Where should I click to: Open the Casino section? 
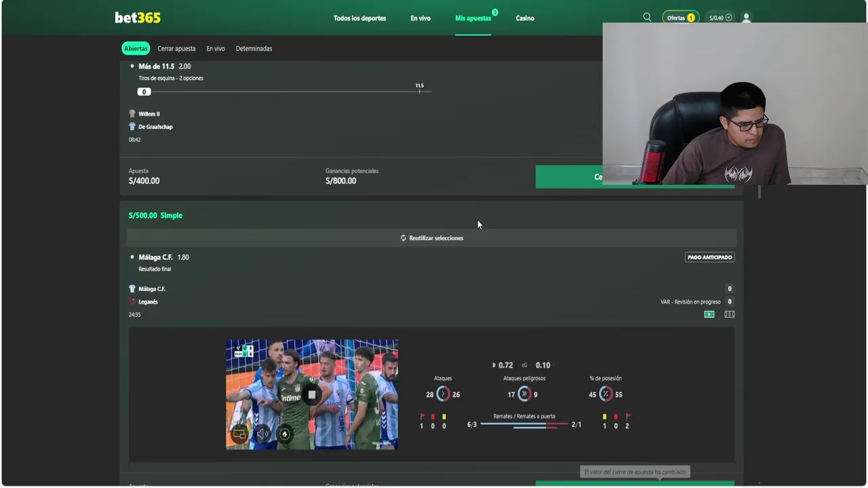525,18
